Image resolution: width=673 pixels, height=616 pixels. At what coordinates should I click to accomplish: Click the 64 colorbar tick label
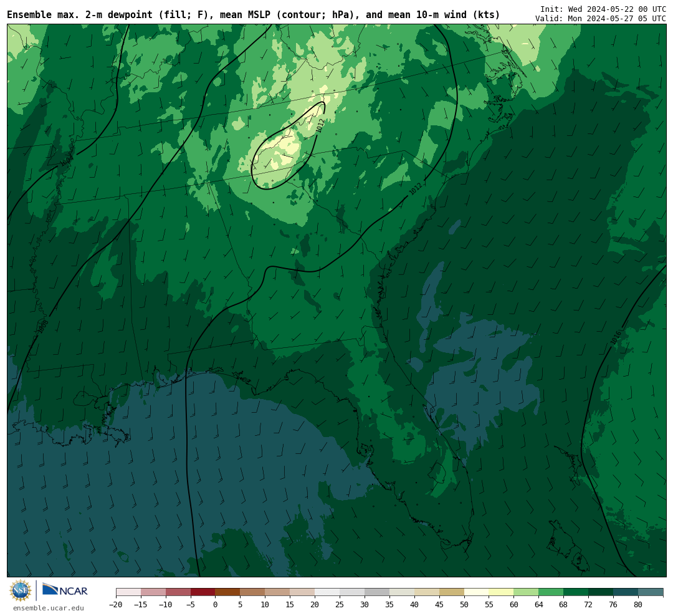coord(538,605)
